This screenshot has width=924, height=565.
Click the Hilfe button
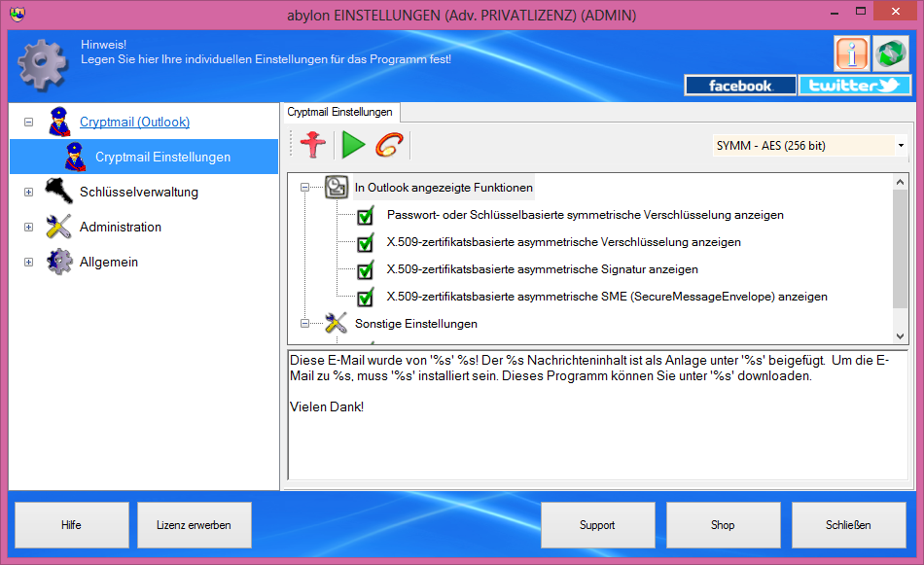(x=71, y=525)
